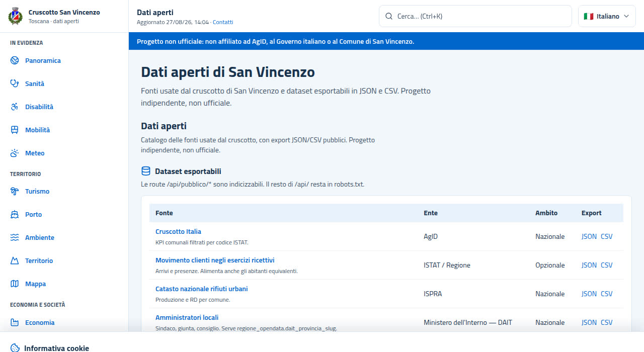
Task: Click the unofficial project notice banner
Action: coord(386,41)
